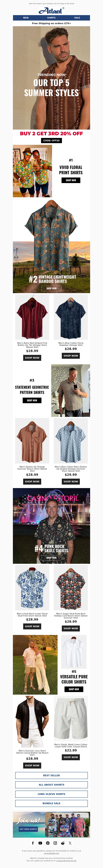Open the BEST SELLER link button
The height and width of the screenshot is (868, 103).
pyautogui.click(x=51, y=775)
